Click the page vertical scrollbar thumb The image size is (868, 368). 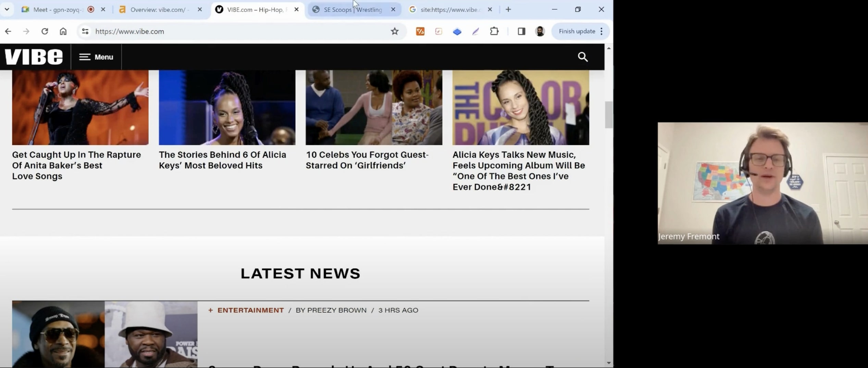click(608, 115)
